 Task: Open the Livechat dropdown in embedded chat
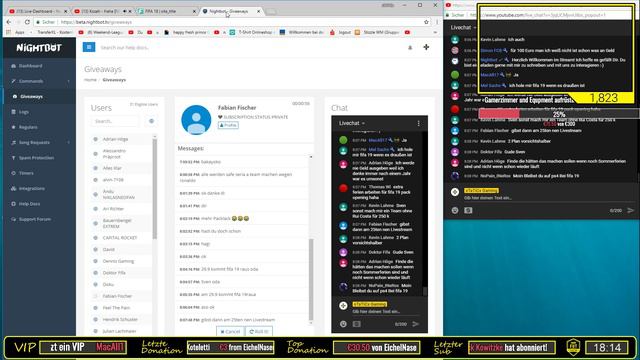pyautogui.click(x=352, y=123)
